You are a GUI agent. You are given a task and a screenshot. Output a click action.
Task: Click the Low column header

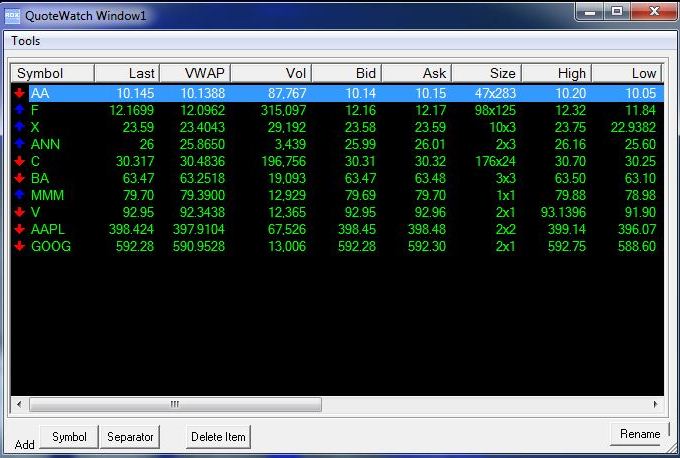click(627, 73)
